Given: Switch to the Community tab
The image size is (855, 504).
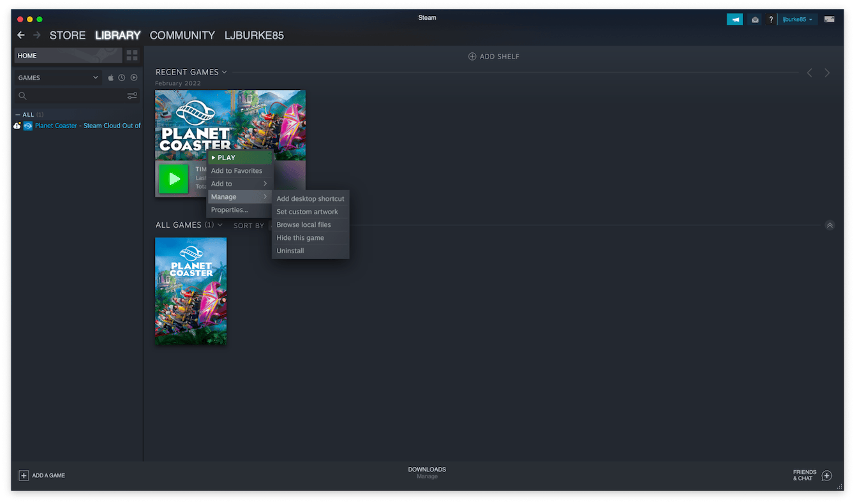Looking at the screenshot, I should pos(182,36).
